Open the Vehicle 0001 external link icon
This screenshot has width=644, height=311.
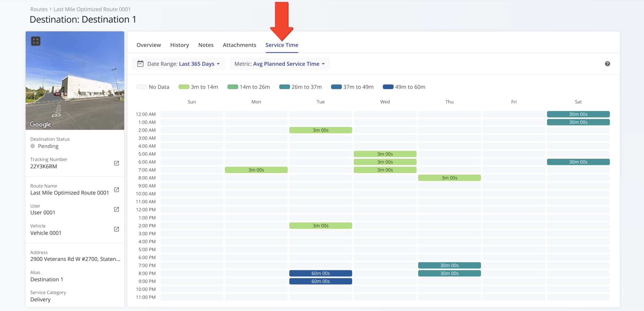[x=116, y=229]
